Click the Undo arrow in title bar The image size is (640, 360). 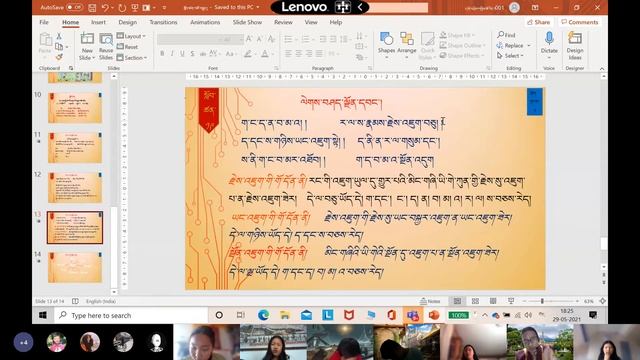coord(105,7)
